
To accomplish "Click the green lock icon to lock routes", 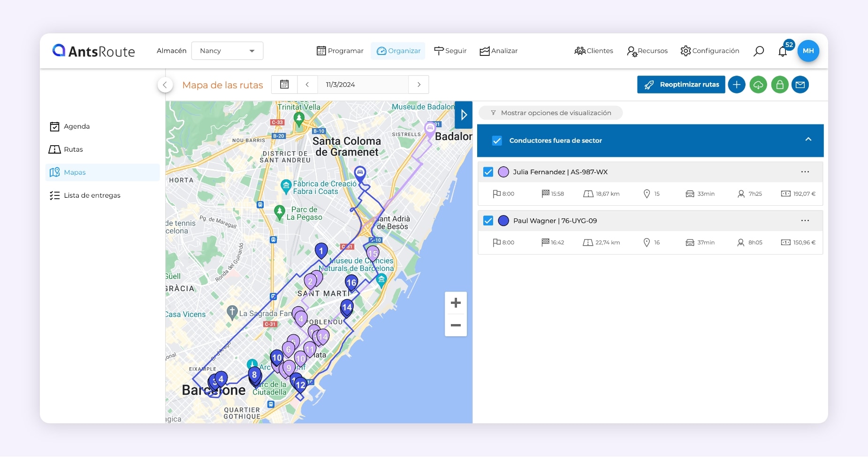I will point(779,85).
